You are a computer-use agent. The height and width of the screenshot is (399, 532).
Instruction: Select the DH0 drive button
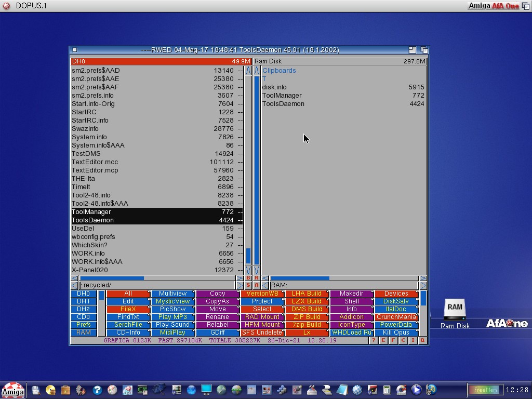pyautogui.click(x=83, y=294)
